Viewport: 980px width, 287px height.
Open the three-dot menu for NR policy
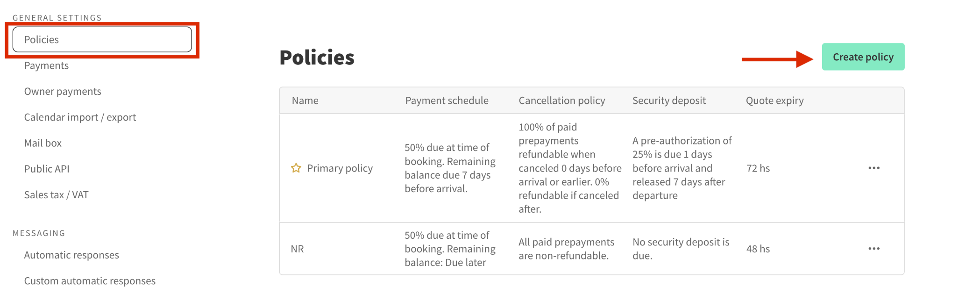(x=874, y=249)
